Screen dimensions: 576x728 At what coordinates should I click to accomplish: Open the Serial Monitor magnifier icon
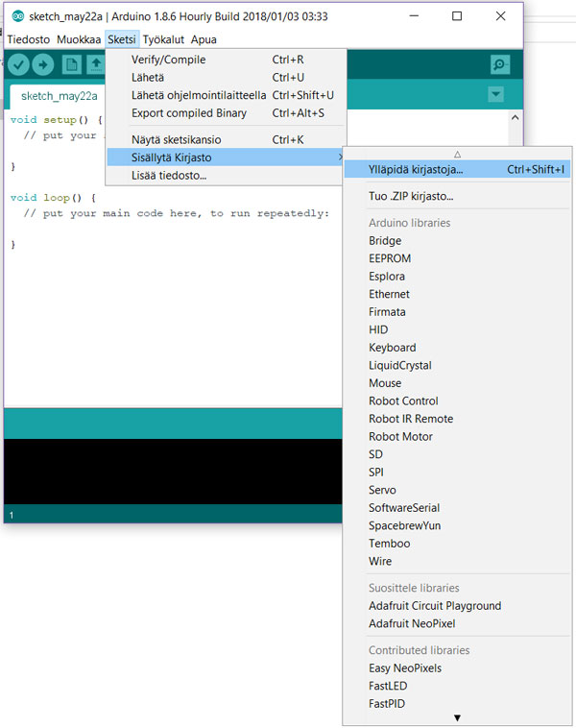[x=499, y=64]
